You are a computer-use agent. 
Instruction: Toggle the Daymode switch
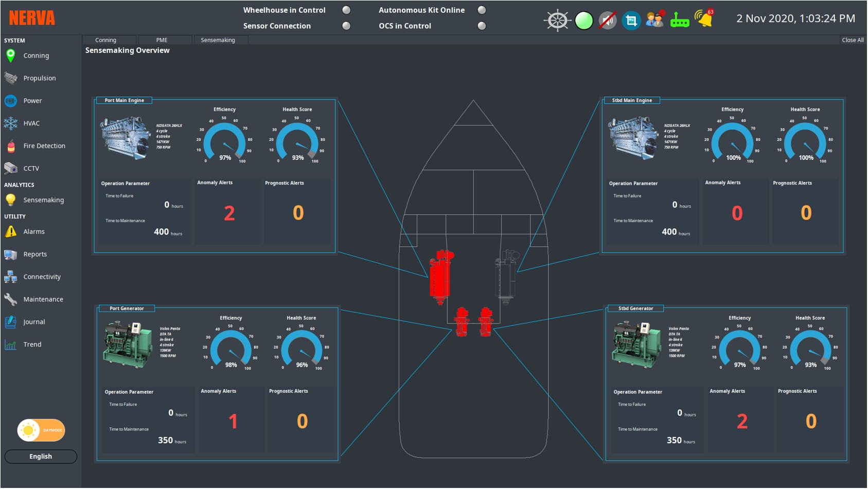click(41, 430)
